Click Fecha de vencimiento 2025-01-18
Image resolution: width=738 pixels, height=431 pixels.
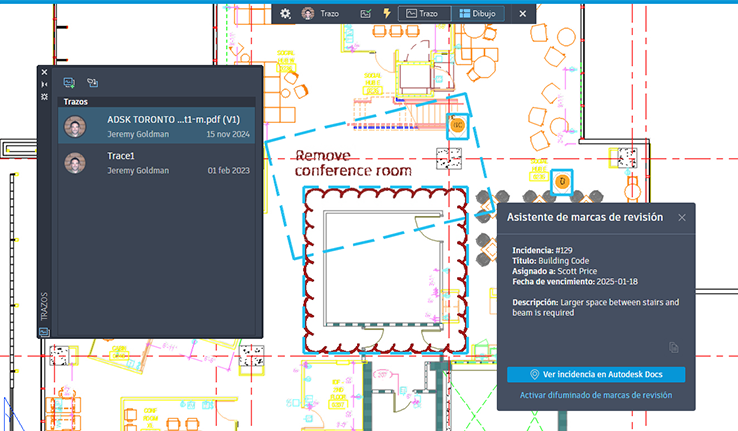click(575, 281)
